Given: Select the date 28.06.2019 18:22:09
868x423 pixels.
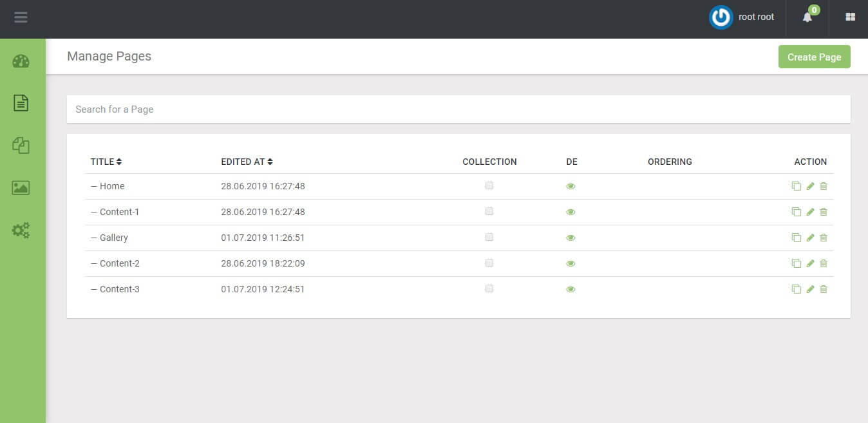Looking at the screenshot, I should (263, 263).
